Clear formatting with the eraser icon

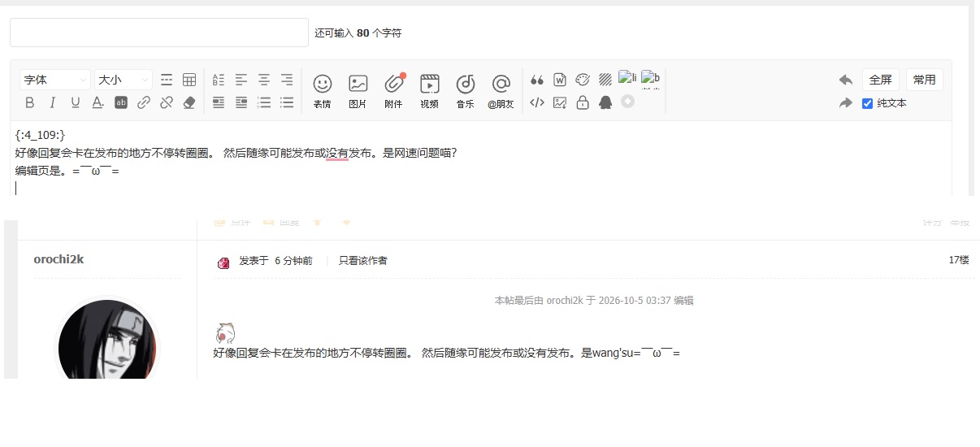coord(189,102)
